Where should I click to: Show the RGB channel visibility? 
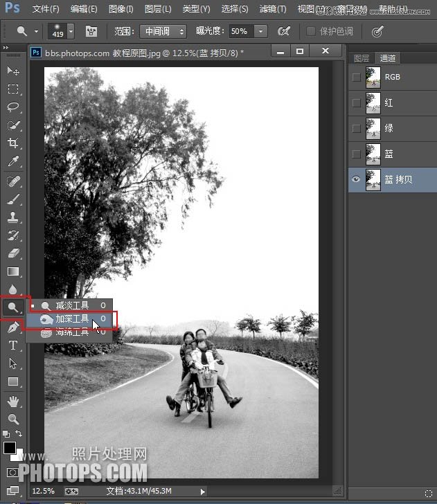coord(356,77)
